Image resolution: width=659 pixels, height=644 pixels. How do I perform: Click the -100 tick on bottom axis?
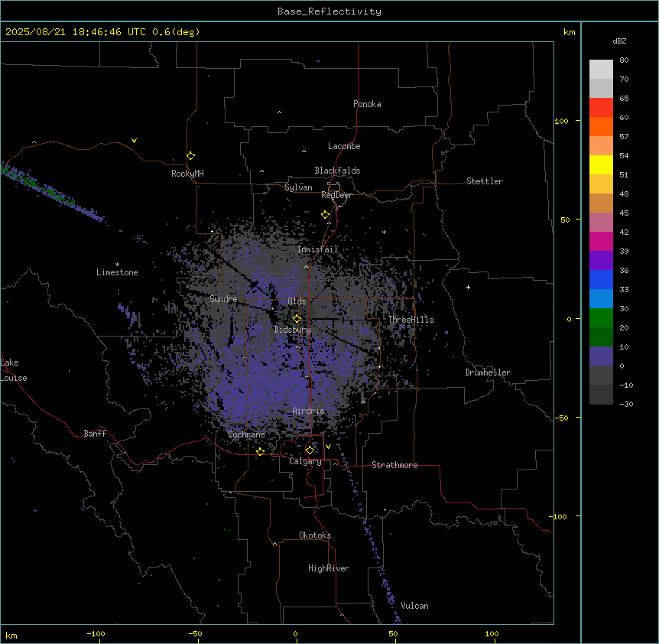[x=96, y=633]
